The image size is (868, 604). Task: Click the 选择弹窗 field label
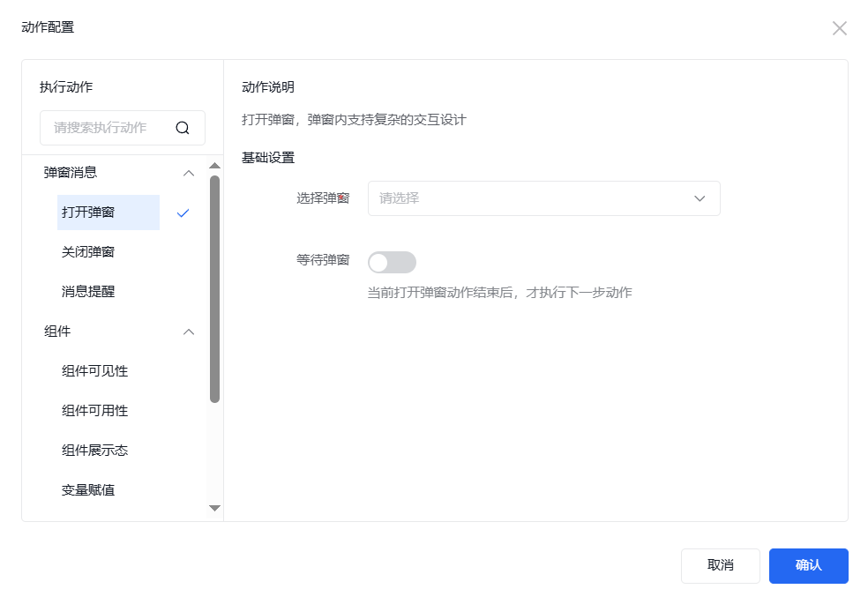coord(323,198)
